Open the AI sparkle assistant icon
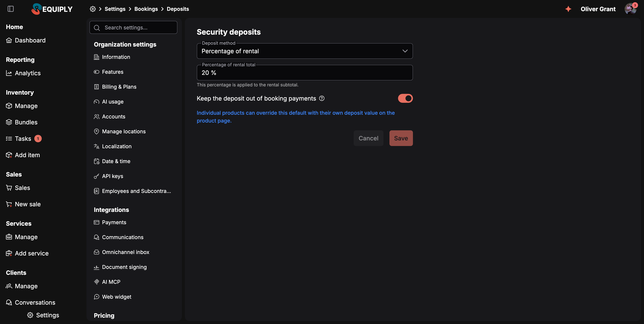 point(568,9)
